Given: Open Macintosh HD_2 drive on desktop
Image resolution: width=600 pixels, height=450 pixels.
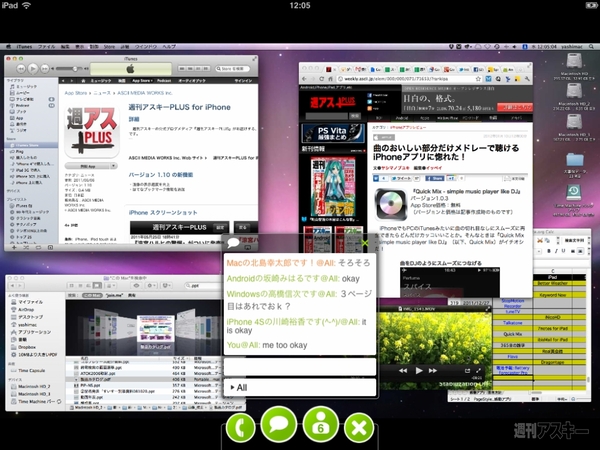Looking at the screenshot, I should (574, 92).
